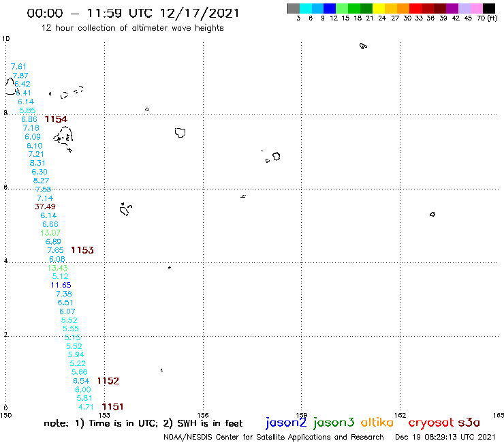Click the cyan value 5.94

tap(76, 354)
